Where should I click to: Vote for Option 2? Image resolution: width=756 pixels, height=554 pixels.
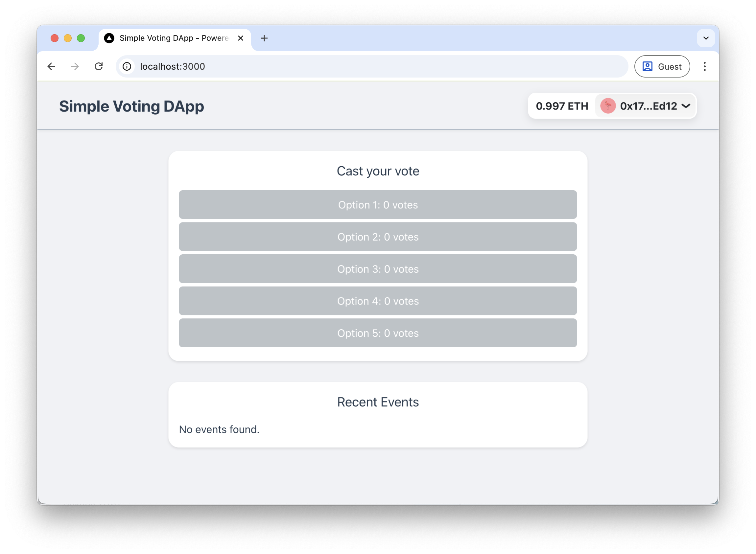point(378,237)
